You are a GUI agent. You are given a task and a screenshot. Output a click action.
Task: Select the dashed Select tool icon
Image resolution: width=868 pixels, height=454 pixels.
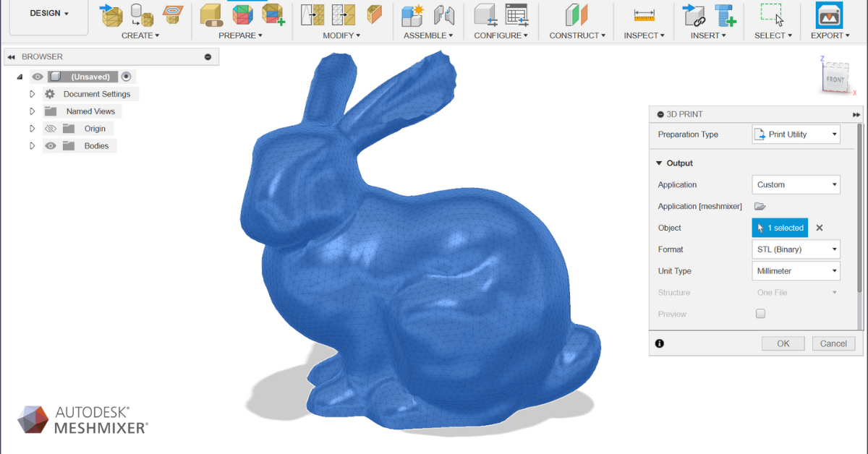771,14
